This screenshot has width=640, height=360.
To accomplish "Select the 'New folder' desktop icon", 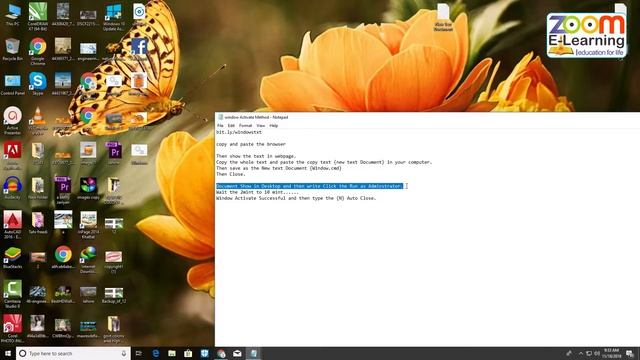I will click(x=38, y=188).
